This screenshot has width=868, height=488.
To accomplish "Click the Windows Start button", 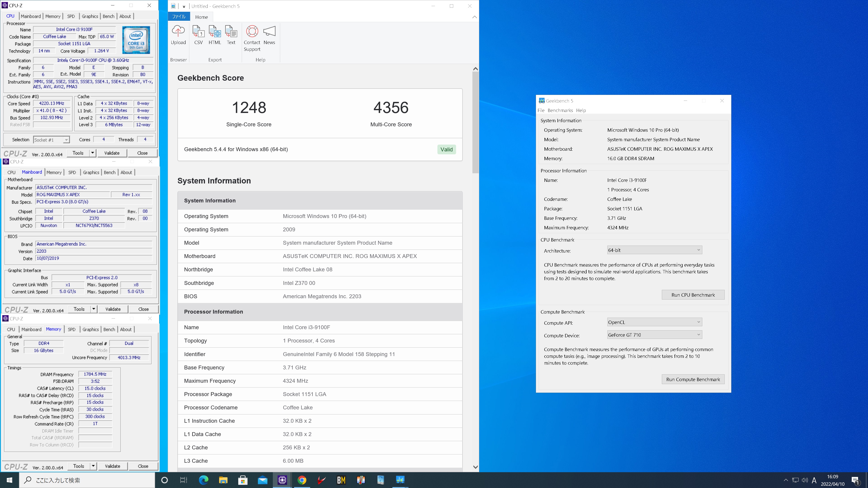I will coord(9,480).
